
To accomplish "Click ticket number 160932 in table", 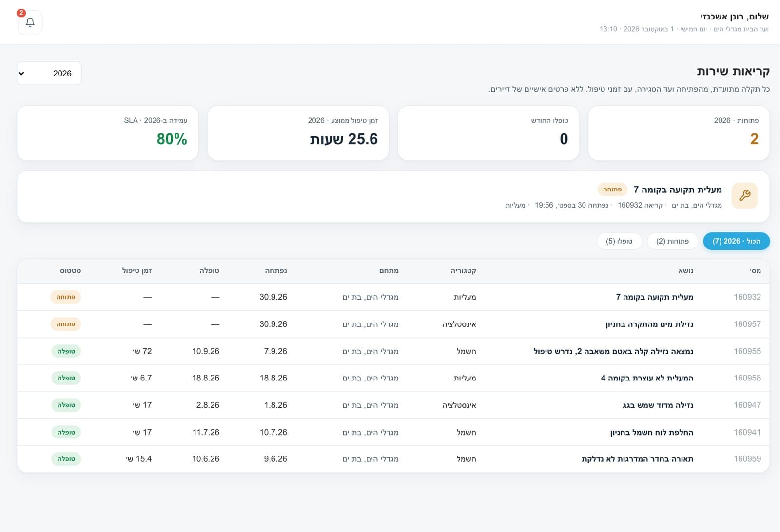I will coord(747,297).
